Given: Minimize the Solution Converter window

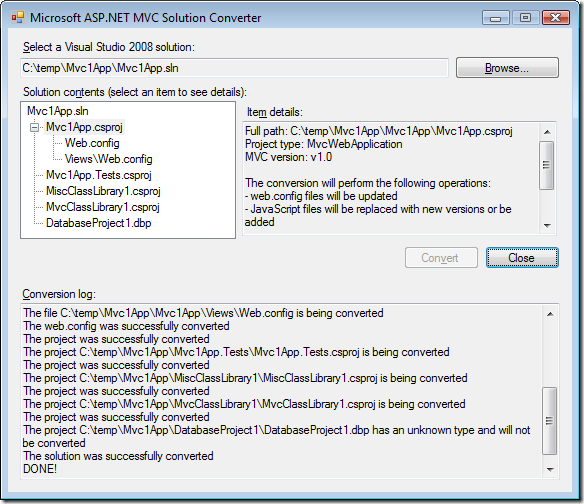Looking at the screenshot, I should tap(496, 18).
